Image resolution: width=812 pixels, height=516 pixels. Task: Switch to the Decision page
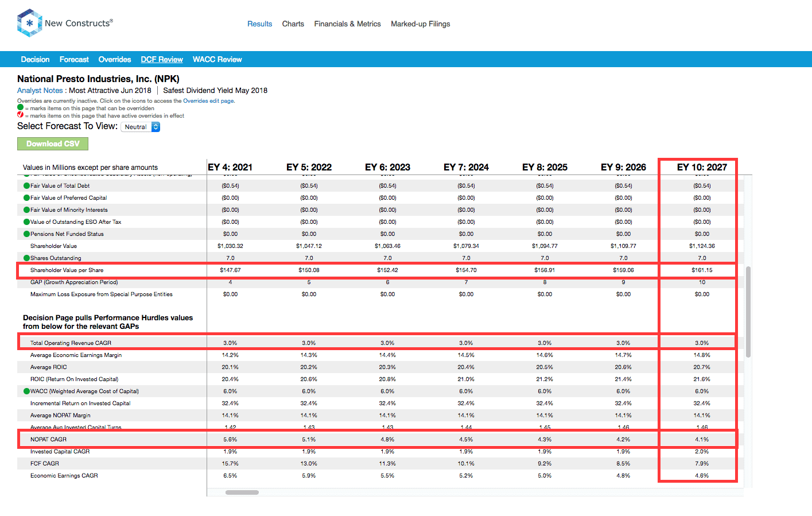pyautogui.click(x=35, y=59)
